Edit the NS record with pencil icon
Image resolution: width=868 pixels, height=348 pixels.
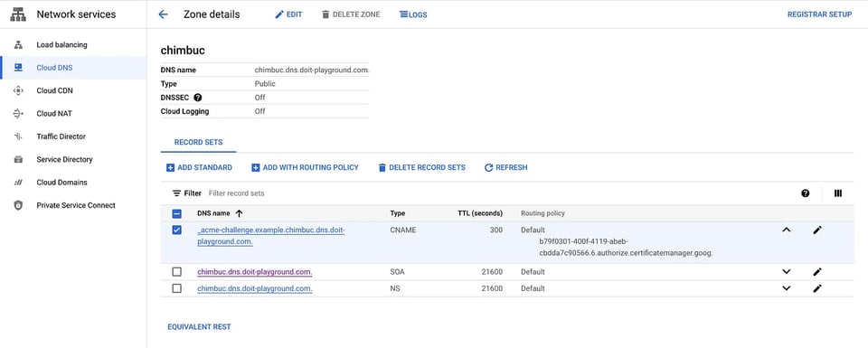817,288
